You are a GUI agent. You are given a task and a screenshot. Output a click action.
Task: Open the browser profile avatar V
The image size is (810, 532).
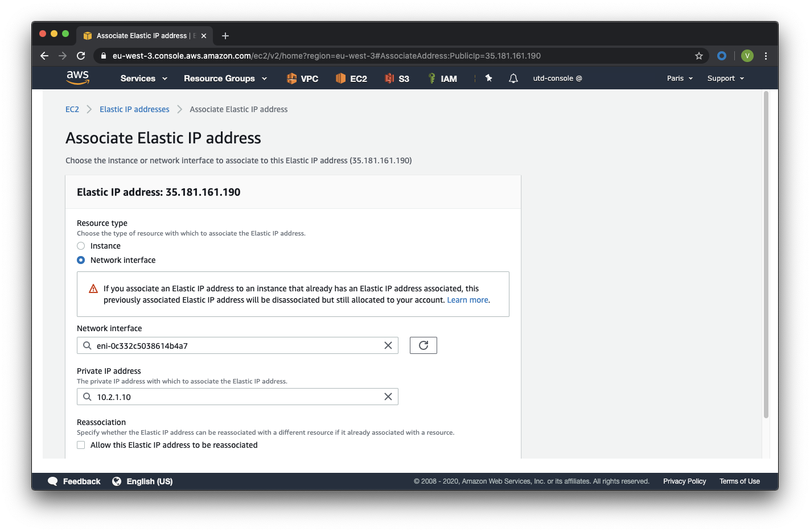point(747,56)
